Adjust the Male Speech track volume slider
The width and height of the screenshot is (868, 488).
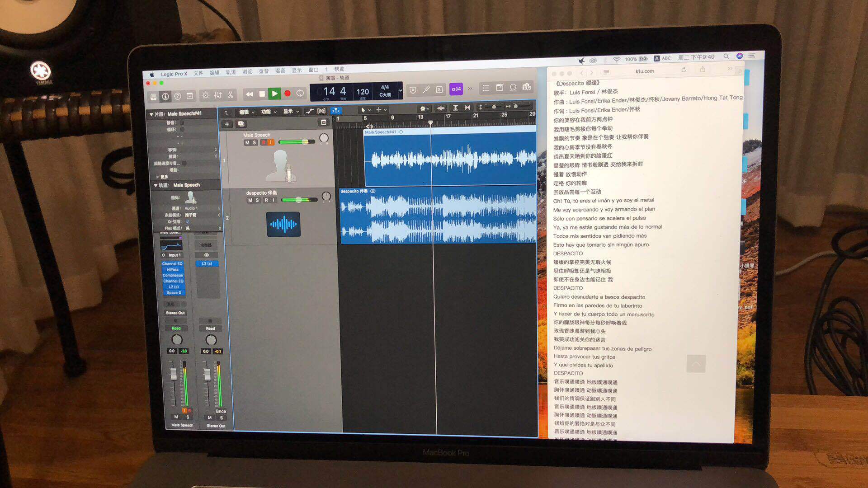pyautogui.click(x=297, y=142)
